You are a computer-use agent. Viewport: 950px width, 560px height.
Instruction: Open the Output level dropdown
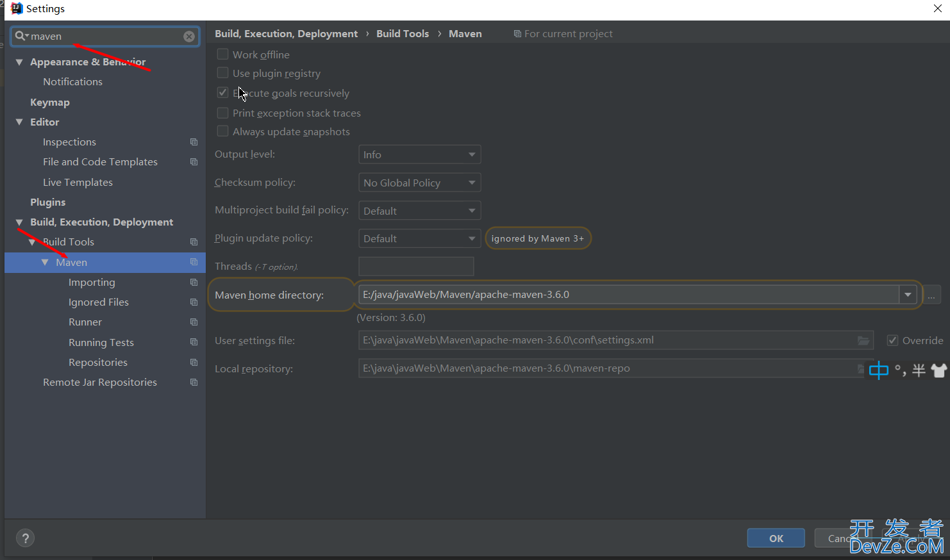pyautogui.click(x=419, y=154)
